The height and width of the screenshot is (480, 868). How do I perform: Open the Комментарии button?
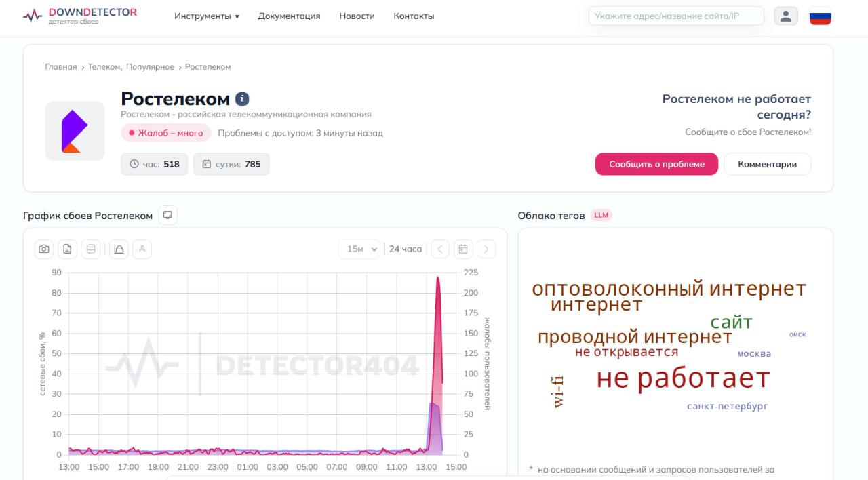pos(767,164)
